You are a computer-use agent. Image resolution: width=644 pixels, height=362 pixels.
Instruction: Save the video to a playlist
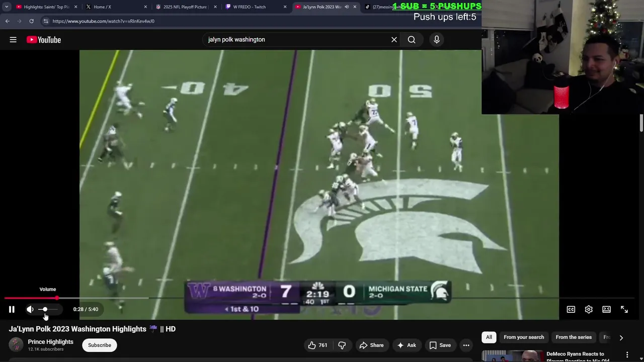pyautogui.click(x=440, y=345)
